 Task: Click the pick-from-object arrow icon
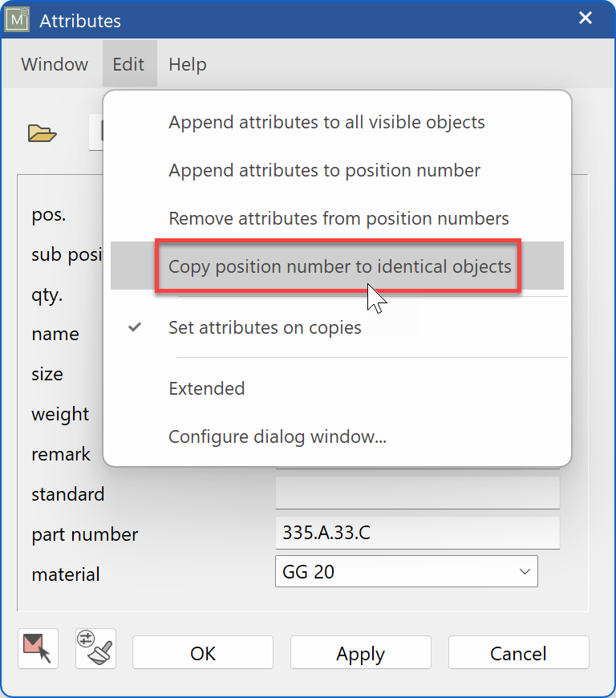click(x=38, y=648)
